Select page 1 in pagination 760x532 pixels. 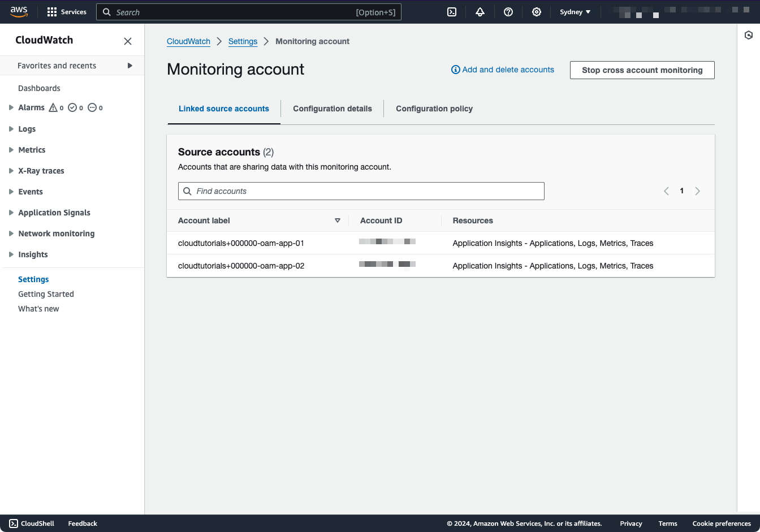tap(682, 191)
